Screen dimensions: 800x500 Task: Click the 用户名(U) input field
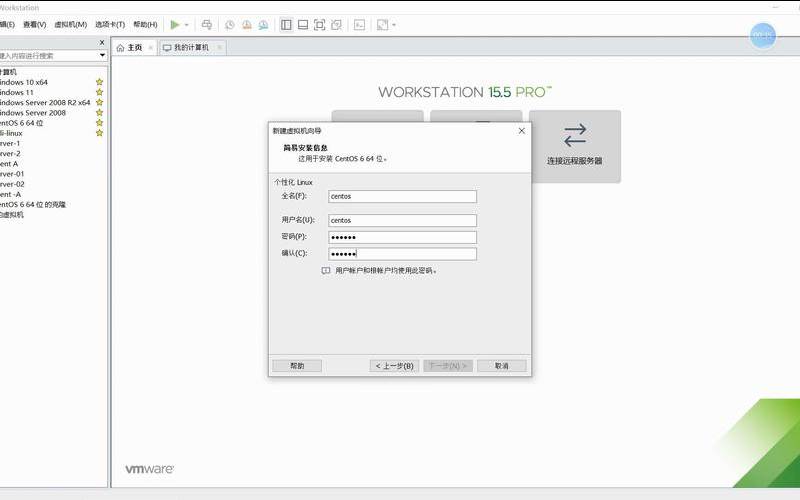(403, 220)
